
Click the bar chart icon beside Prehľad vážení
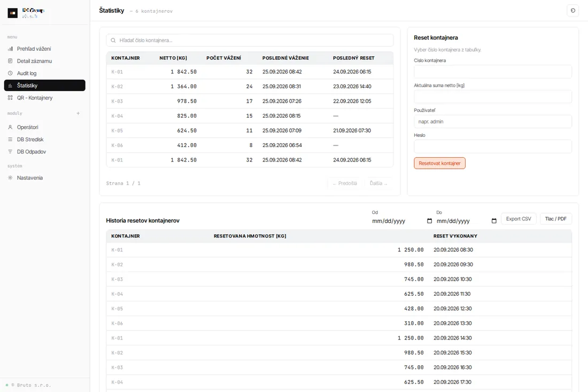tap(10, 49)
